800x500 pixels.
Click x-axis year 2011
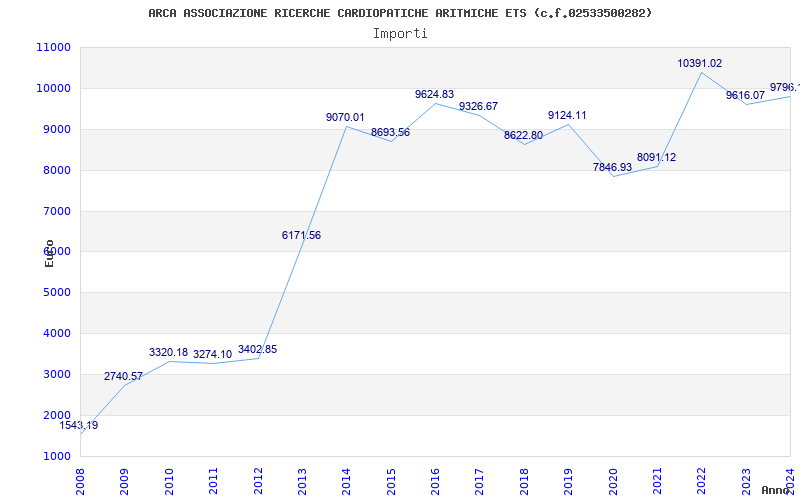(x=213, y=483)
